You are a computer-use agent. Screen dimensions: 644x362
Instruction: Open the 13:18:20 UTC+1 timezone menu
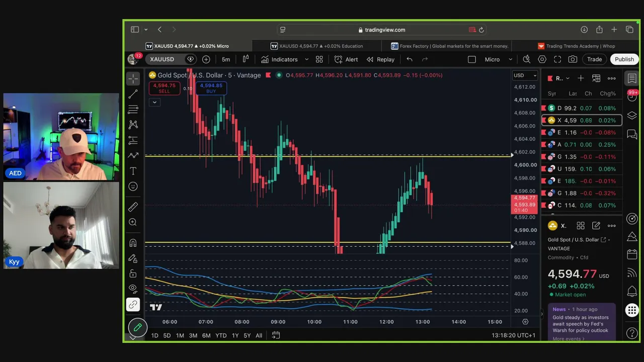coord(513,335)
